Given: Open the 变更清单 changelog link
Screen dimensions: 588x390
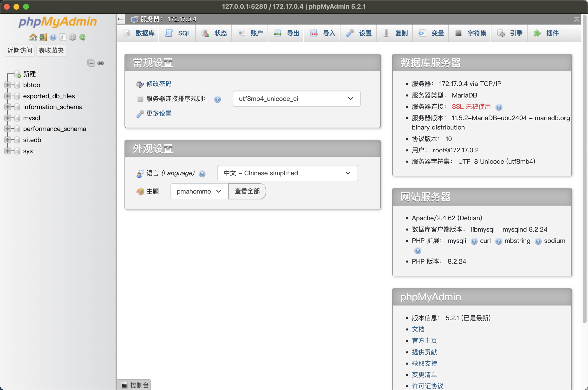Looking at the screenshot, I should 424,375.
